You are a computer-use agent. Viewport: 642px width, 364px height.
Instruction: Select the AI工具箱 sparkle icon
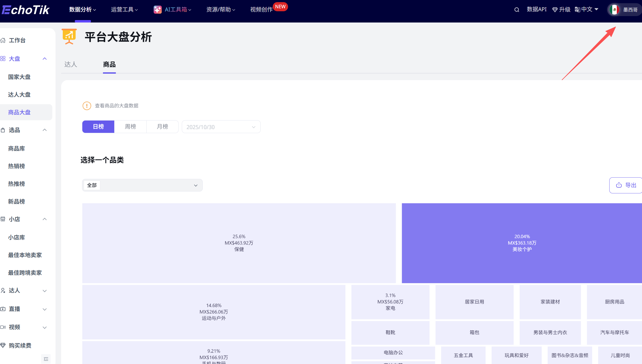coord(157,9)
